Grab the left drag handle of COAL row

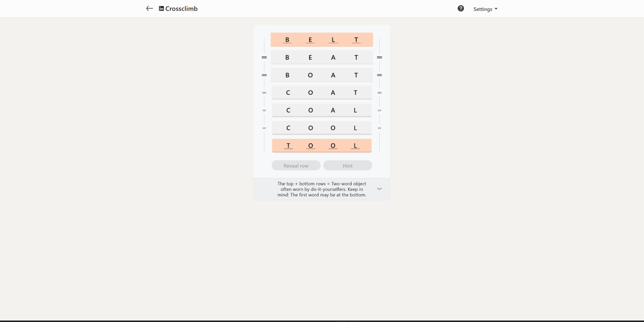coord(264,111)
